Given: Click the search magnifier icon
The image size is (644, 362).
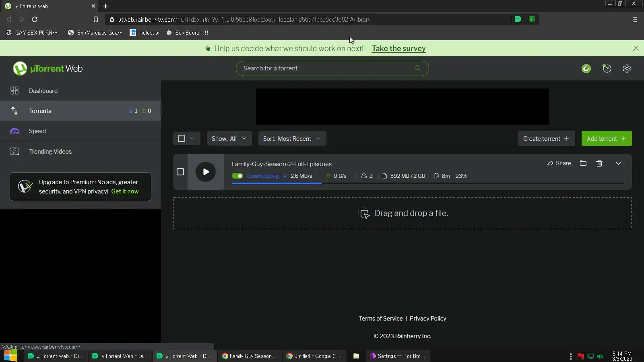Looking at the screenshot, I should pos(418,68).
